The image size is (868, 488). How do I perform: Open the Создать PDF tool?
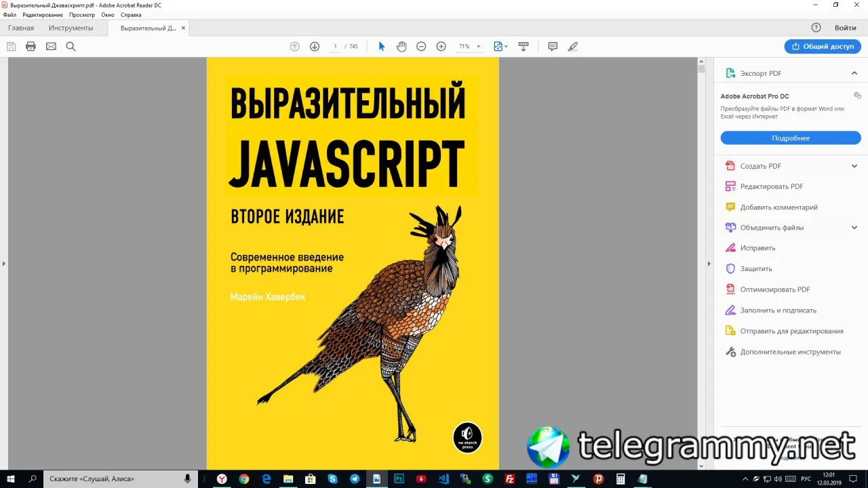coord(761,166)
